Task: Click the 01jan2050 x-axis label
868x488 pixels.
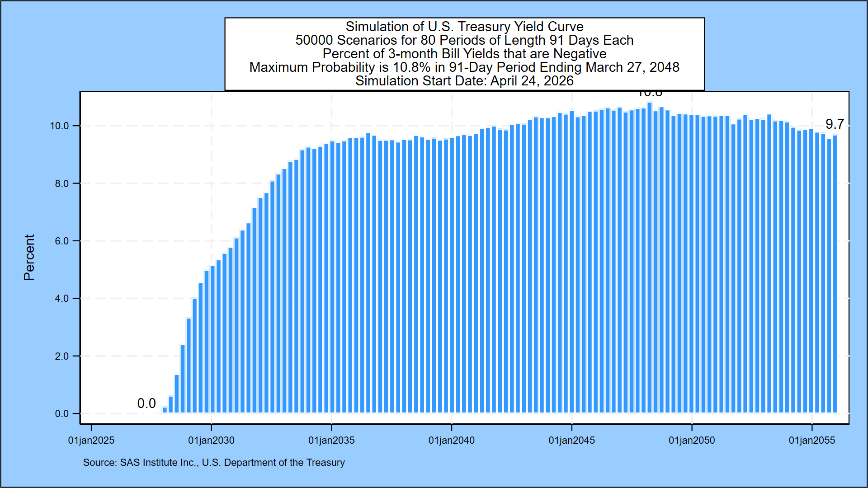Action: point(692,440)
